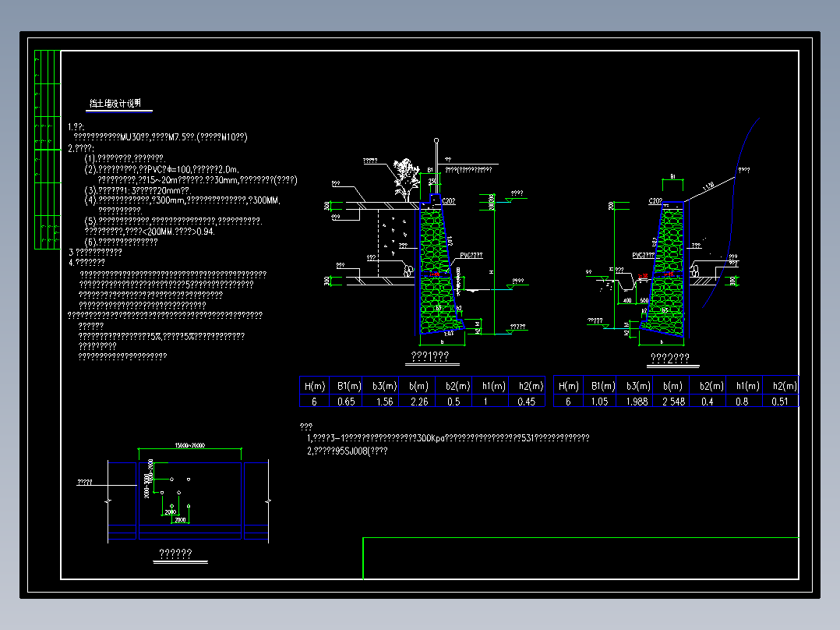Click the C20 label atop the right wall

tap(655, 201)
